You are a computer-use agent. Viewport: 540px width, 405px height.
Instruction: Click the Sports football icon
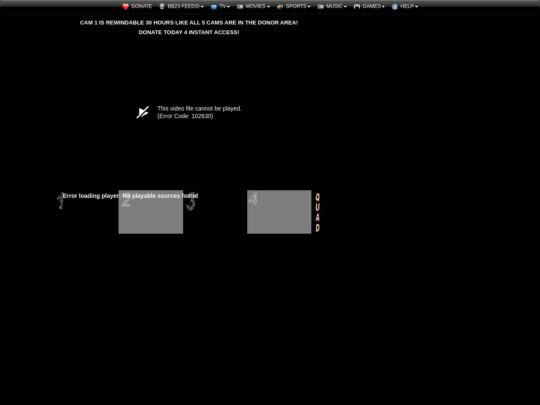coord(280,7)
